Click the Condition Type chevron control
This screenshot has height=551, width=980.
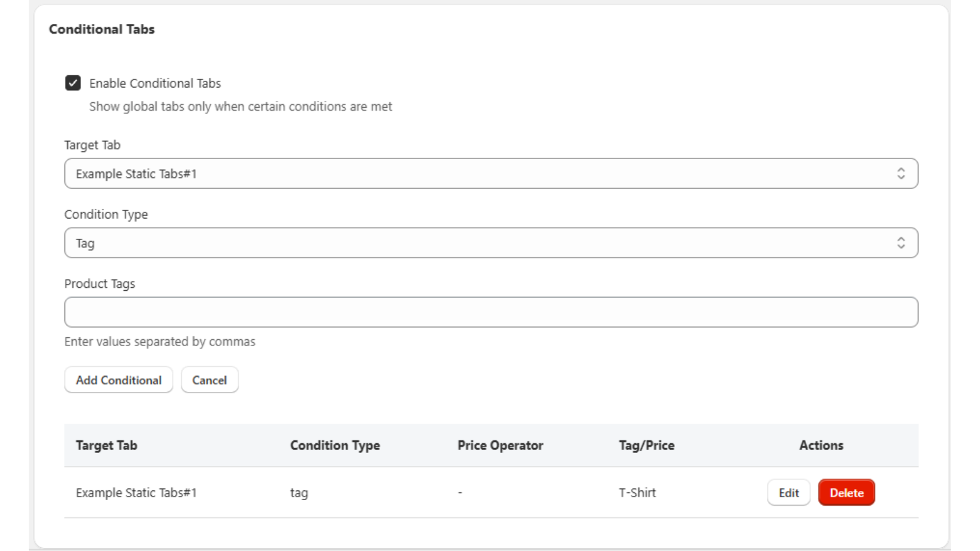[902, 242]
